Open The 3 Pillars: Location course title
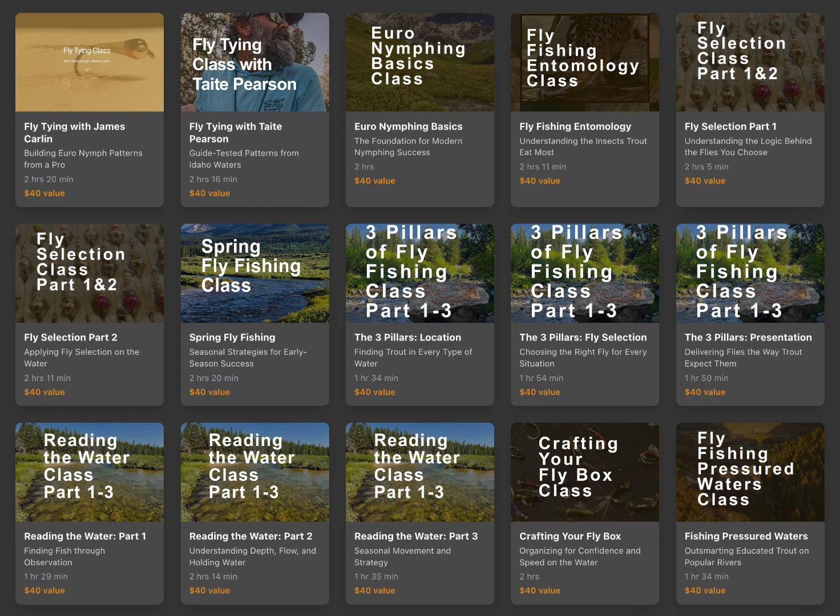The height and width of the screenshot is (616, 840). [x=407, y=338]
